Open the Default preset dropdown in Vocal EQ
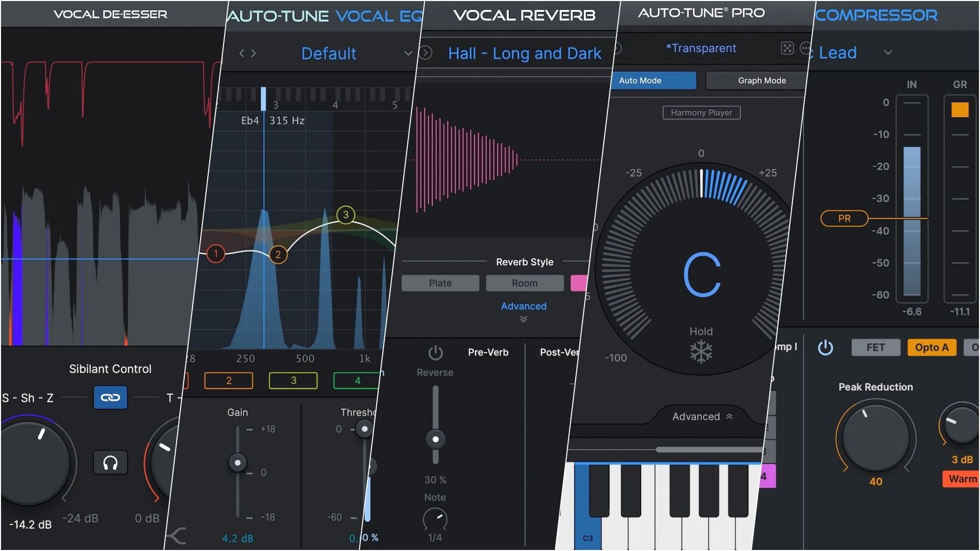 408,53
